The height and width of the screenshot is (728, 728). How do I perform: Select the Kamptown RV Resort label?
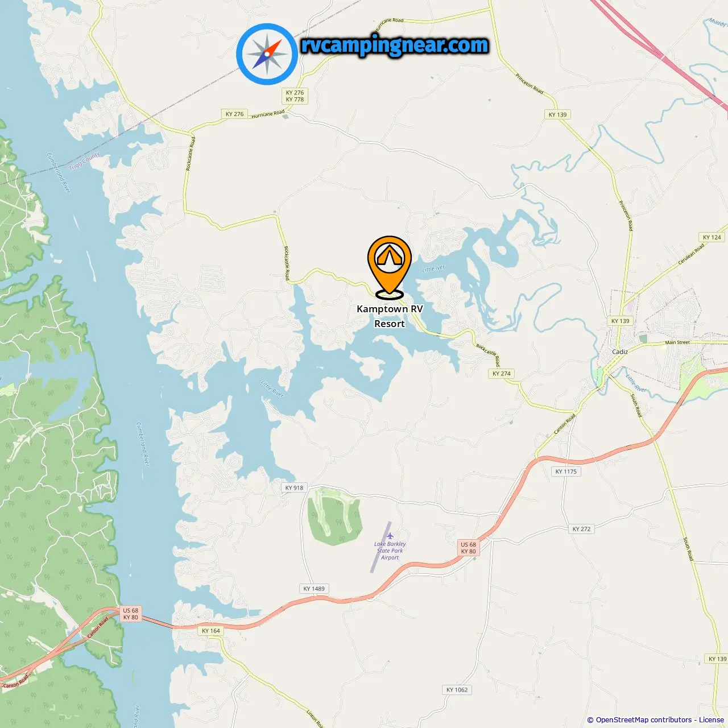point(390,316)
